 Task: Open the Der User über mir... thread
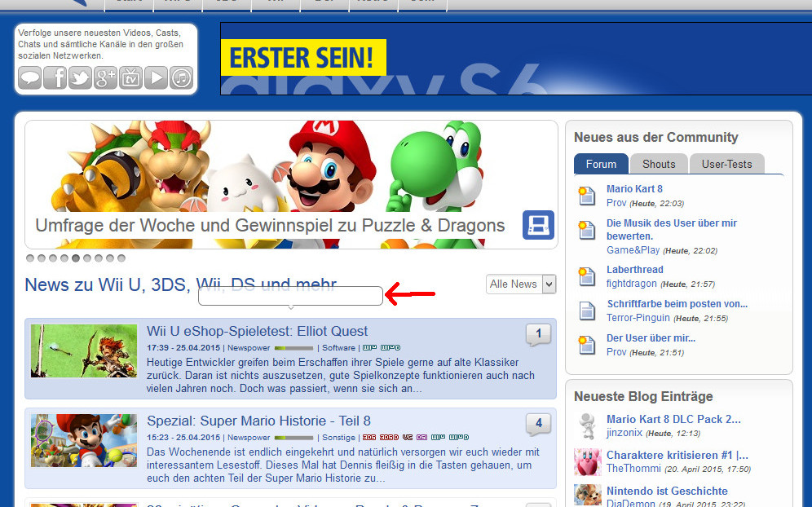pos(651,338)
